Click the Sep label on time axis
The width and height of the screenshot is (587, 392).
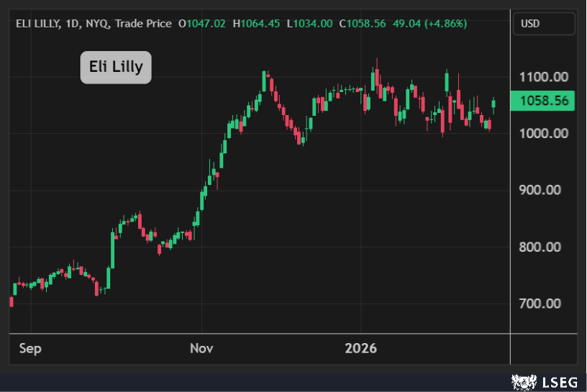click(x=30, y=349)
